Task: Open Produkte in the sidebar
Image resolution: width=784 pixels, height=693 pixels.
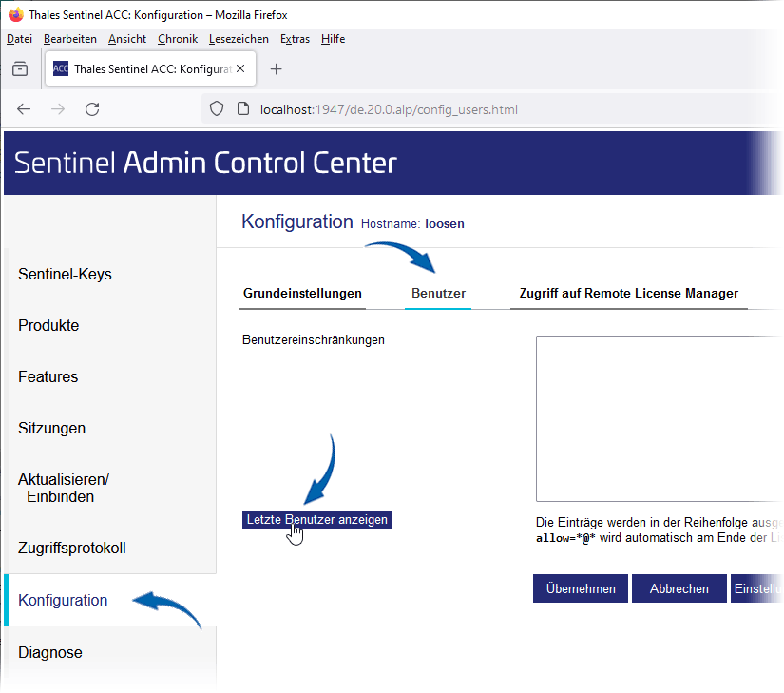Action: click(48, 325)
